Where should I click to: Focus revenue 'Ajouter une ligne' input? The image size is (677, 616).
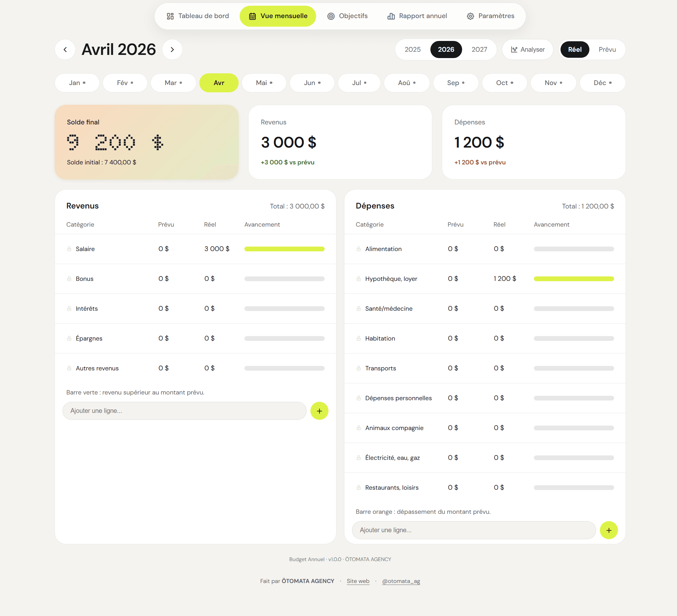pos(184,411)
